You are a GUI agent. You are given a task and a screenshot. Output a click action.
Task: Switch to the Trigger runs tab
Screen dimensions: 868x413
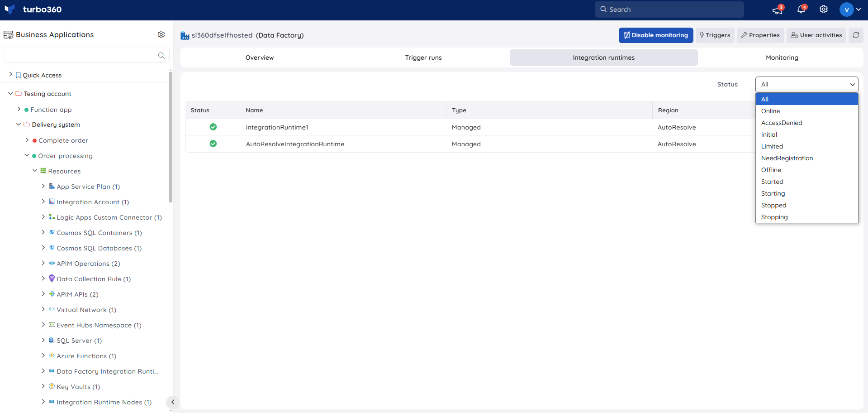point(423,58)
